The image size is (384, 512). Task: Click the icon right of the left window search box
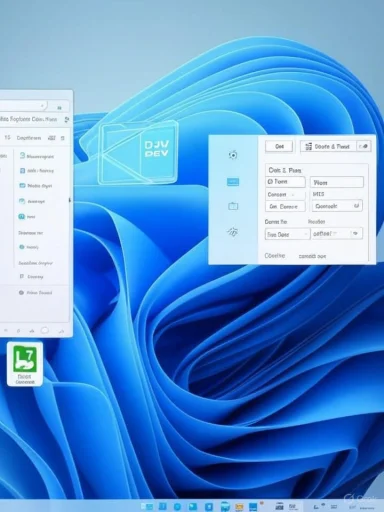pos(59,108)
